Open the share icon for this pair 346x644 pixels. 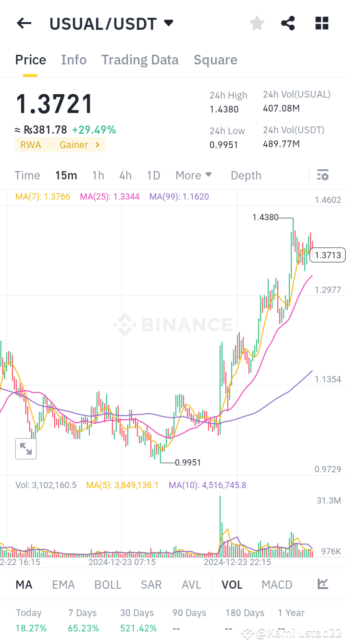[288, 23]
